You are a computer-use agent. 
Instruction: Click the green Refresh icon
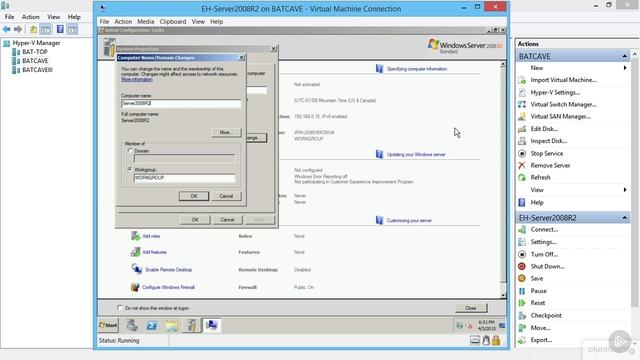(x=522, y=178)
